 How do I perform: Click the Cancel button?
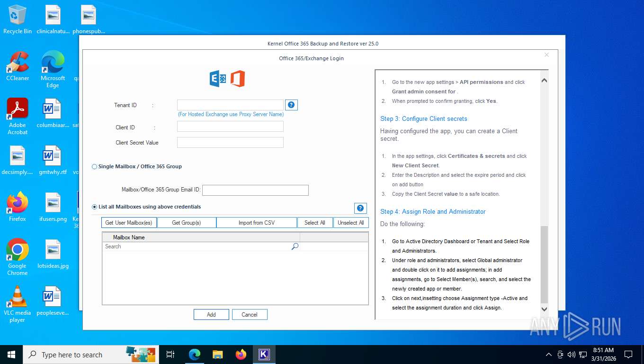pos(250,315)
